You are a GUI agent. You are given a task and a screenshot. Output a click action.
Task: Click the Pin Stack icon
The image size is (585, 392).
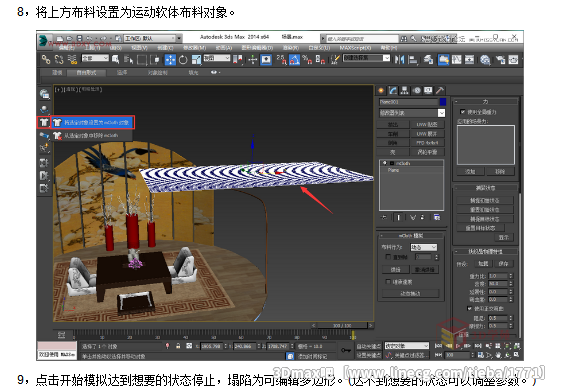pyautogui.click(x=384, y=217)
